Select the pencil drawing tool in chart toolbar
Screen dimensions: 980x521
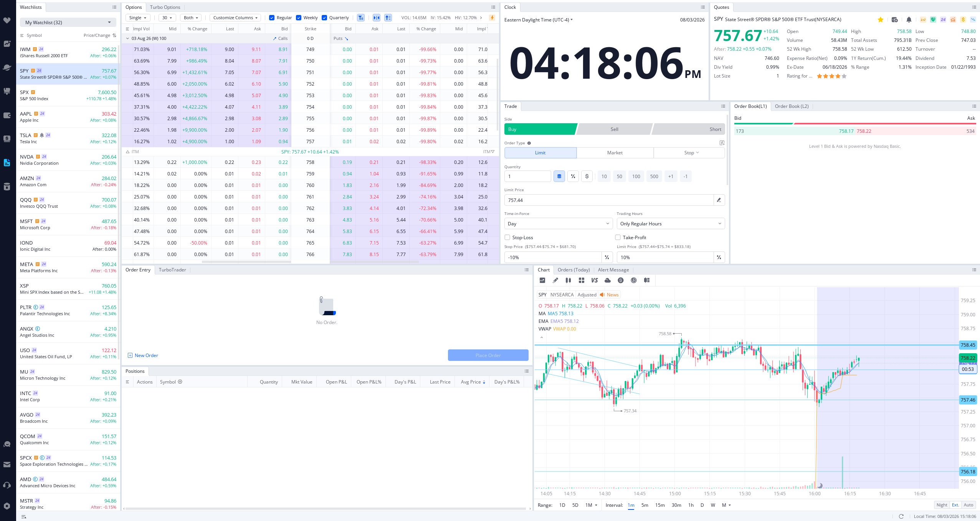coord(555,280)
